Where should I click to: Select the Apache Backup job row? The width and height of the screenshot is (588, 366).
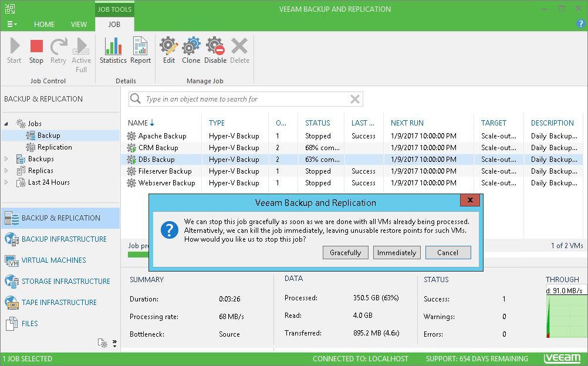(352, 135)
